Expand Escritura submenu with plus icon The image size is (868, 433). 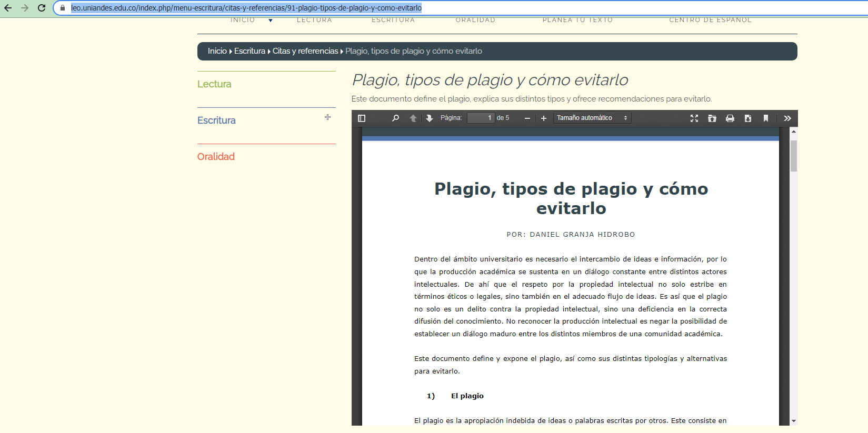click(327, 117)
